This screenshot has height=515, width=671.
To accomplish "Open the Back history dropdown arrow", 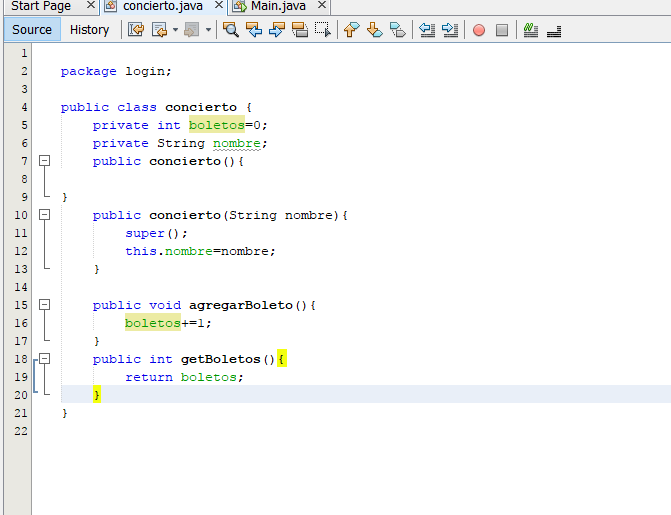I will point(175,30).
